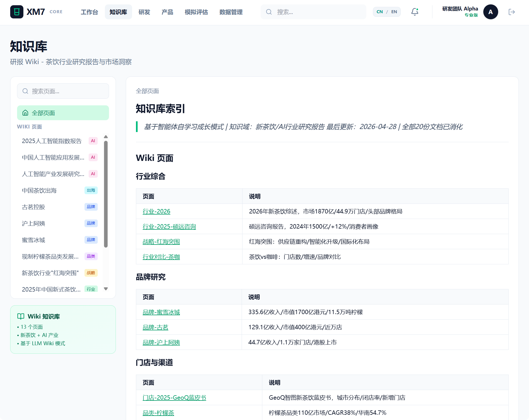Open the 行业对比-茶咖 link
Image resolution: width=529 pixels, height=420 pixels.
161,257
